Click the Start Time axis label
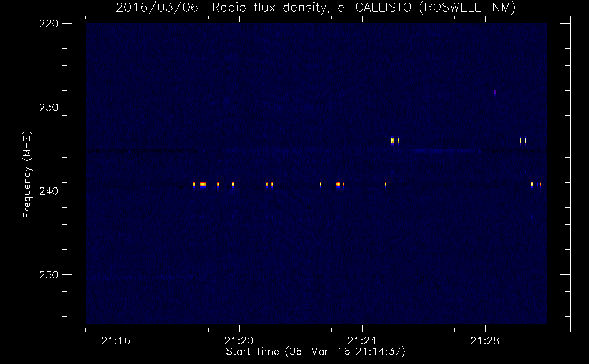This screenshot has width=589, height=364. coord(316,352)
